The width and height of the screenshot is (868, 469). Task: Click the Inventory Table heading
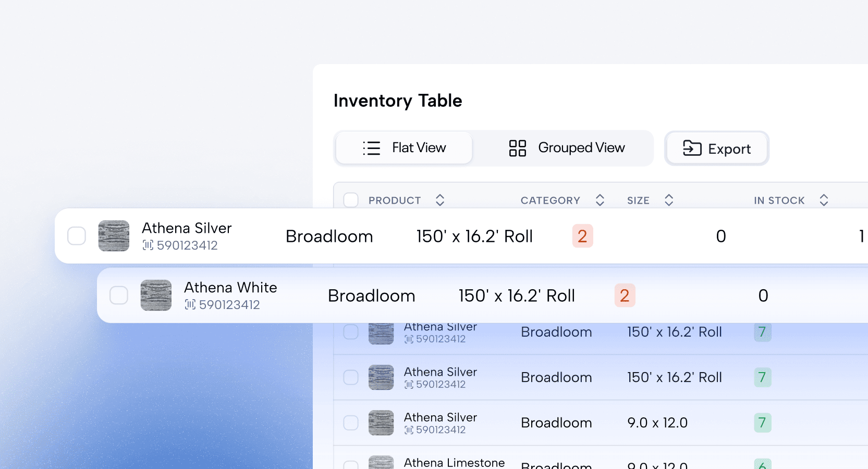[x=398, y=101]
